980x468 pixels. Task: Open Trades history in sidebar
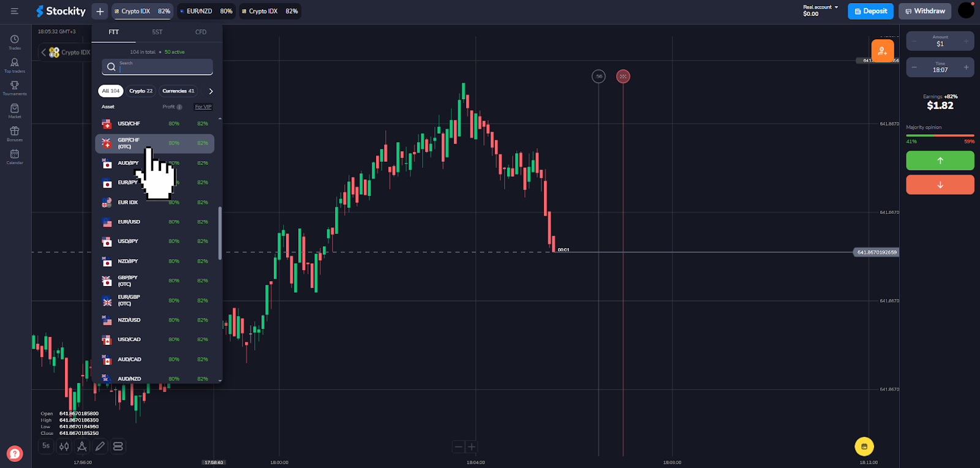coord(15,42)
